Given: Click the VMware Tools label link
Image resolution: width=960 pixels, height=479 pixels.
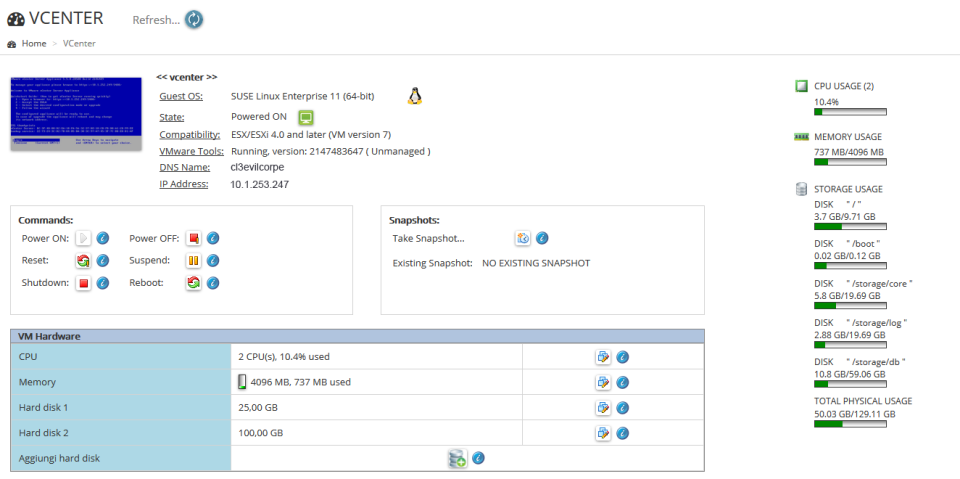Looking at the screenshot, I should point(192,151).
